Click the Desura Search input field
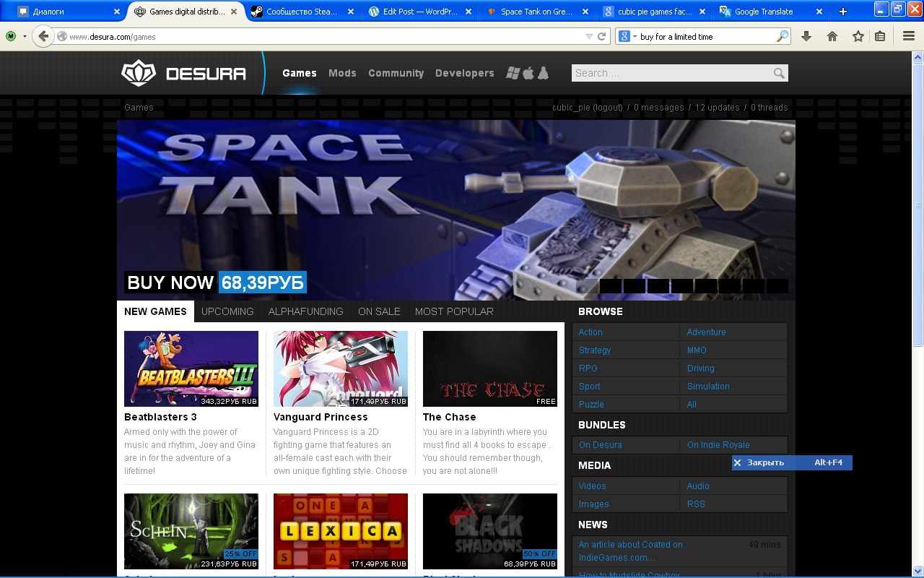924x578 pixels. (671, 73)
